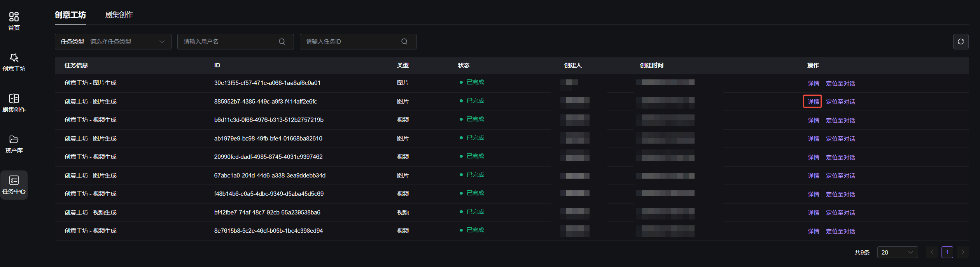Click 定位至对话 for task b6d11c3d
The width and height of the screenshot is (980, 267).
pos(840,121)
